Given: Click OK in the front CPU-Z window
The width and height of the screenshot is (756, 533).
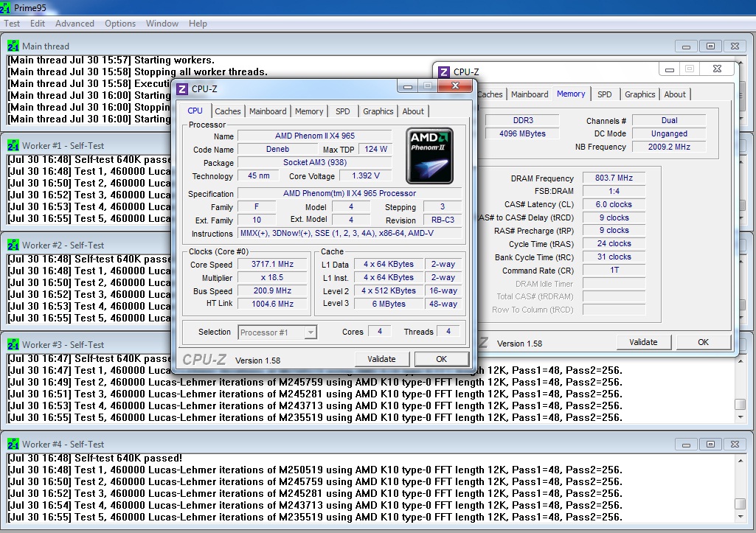Looking at the screenshot, I should point(441,359).
